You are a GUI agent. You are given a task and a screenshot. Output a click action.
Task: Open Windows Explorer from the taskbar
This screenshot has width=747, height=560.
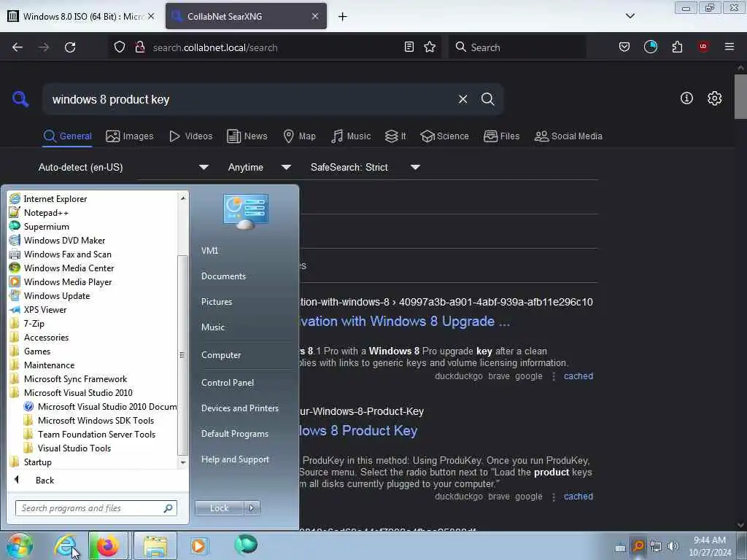[x=155, y=545]
